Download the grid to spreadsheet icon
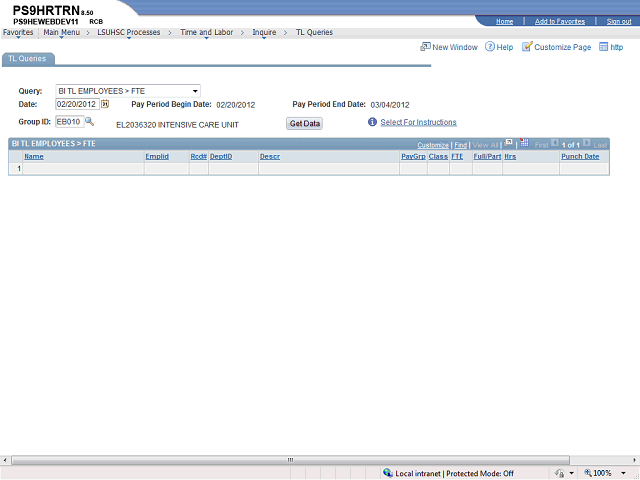Viewport: 640px width, 480px height. pyautogui.click(x=524, y=143)
